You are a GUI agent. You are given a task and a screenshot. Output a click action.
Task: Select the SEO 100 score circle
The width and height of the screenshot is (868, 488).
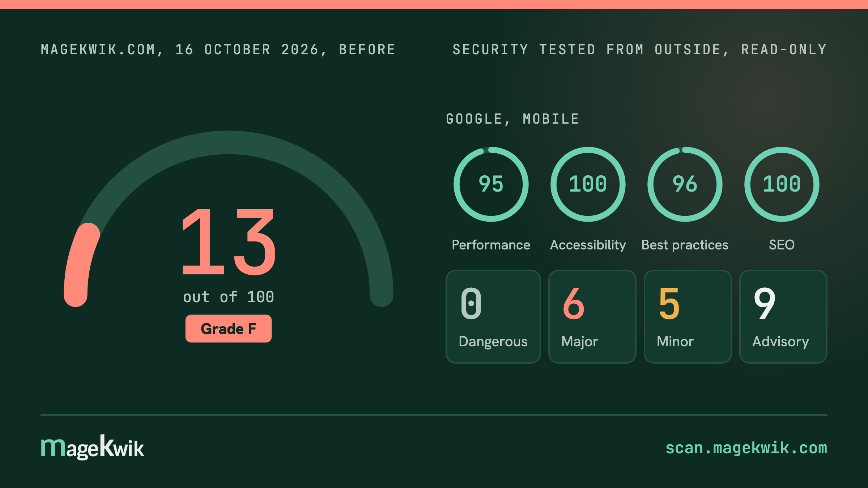click(x=782, y=184)
